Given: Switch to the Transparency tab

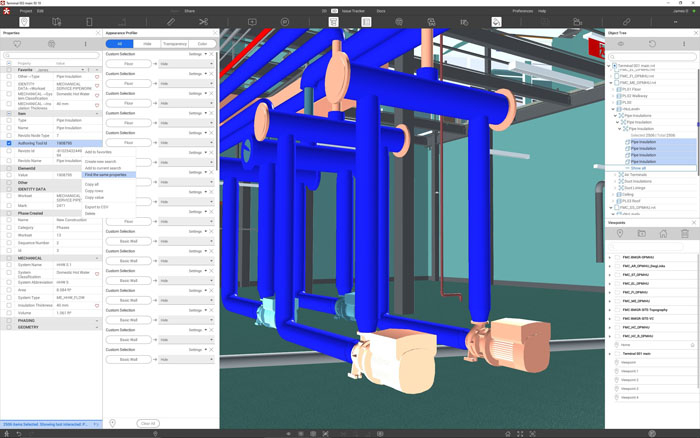Looking at the screenshot, I should pyautogui.click(x=175, y=44).
